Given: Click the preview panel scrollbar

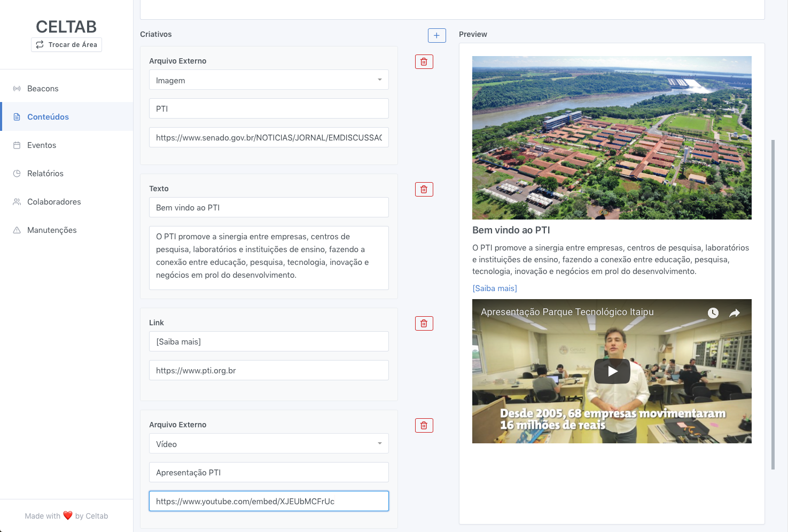Looking at the screenshot, I should pos(773,304).
